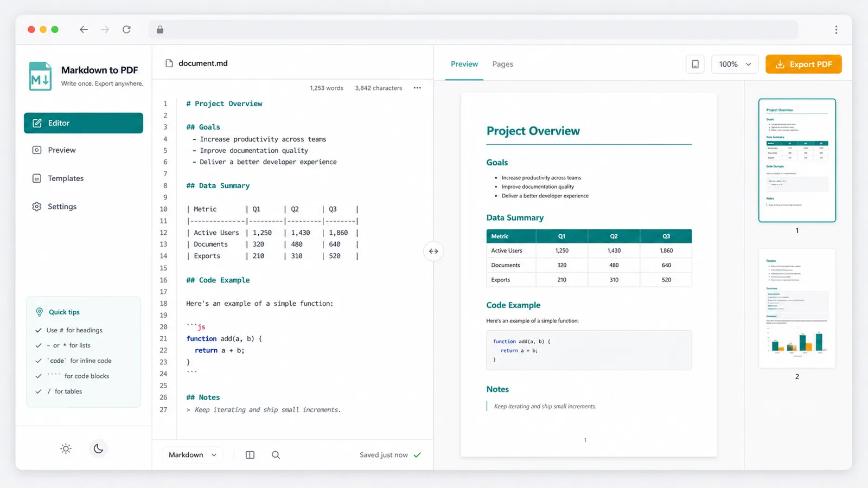Click the 'for code blocks' tip
Screen dimensions: 868x488
coord(78,376)
